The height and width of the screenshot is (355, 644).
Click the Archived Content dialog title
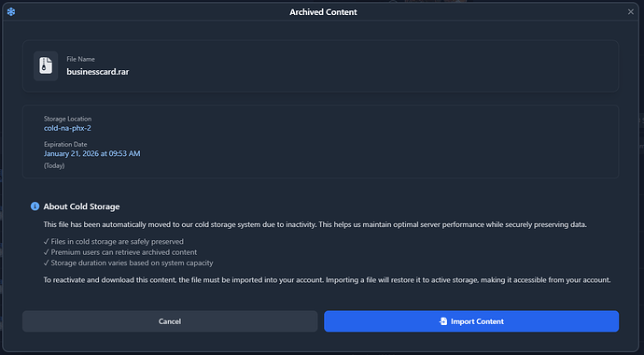(323, 12)
